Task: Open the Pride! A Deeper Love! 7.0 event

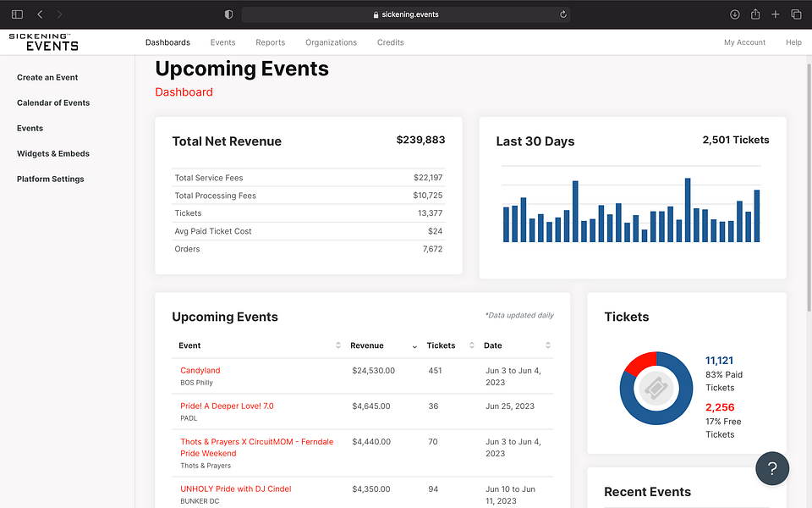Action: pyautogui.click(x=227, y=406)
